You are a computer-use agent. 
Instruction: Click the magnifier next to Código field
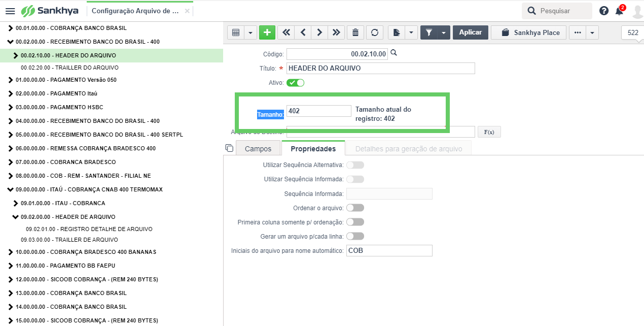(x=393, y=53)
